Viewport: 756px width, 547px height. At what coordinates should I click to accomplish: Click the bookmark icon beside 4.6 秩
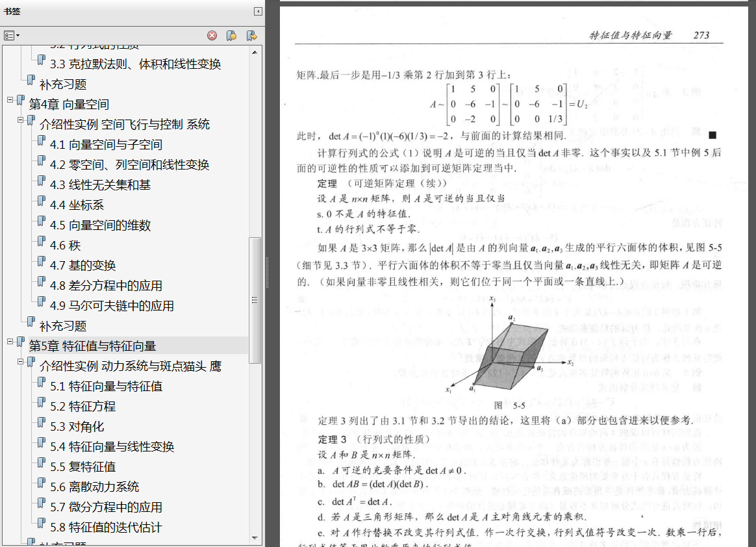(x=42, y=241)
